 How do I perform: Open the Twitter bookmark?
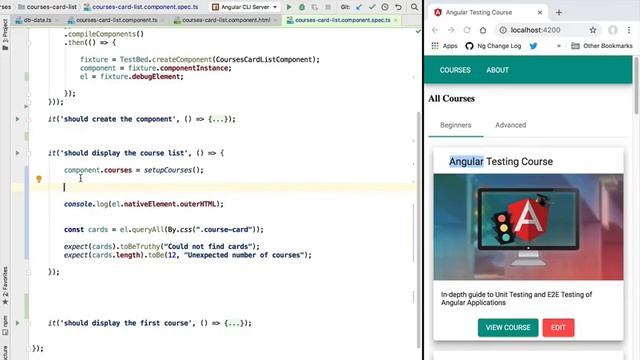point(533,46)
